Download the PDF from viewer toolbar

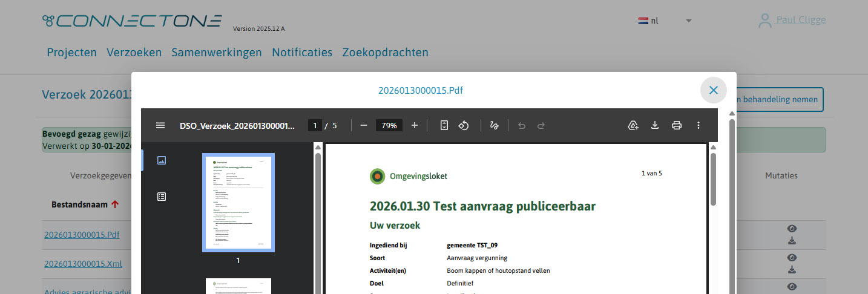[x=654, y=125]
